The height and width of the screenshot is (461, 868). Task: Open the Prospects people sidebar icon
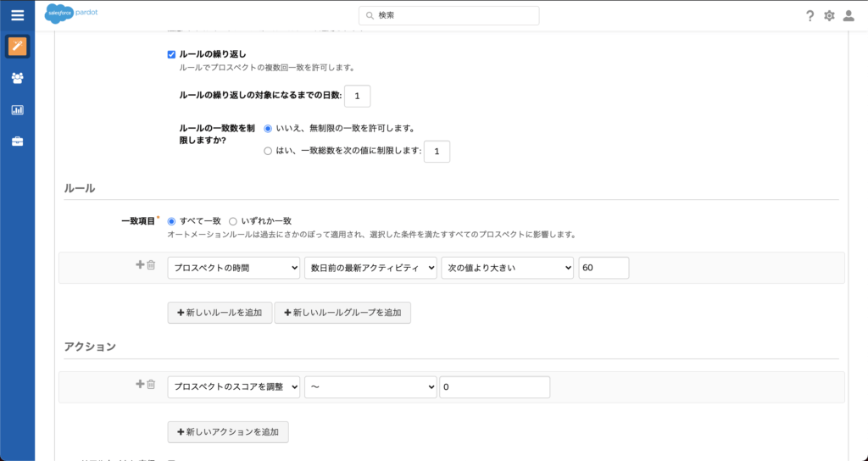click(x=17, y=78)
